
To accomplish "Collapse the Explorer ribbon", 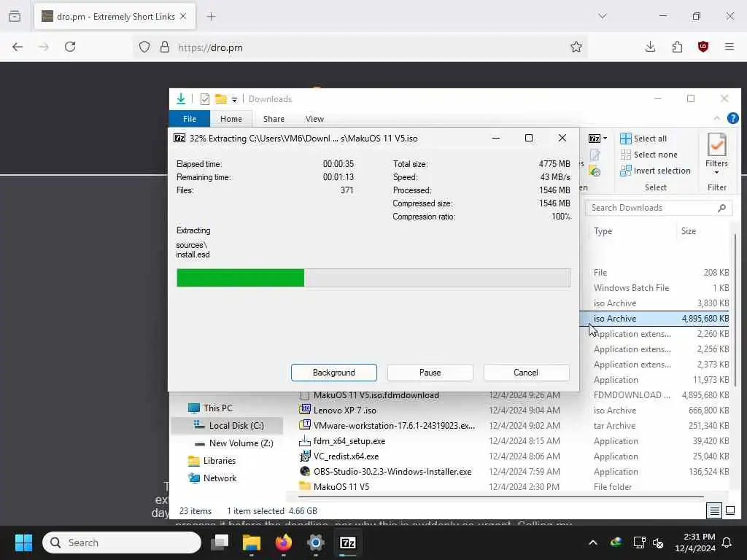I will click(x=717, y=118).
